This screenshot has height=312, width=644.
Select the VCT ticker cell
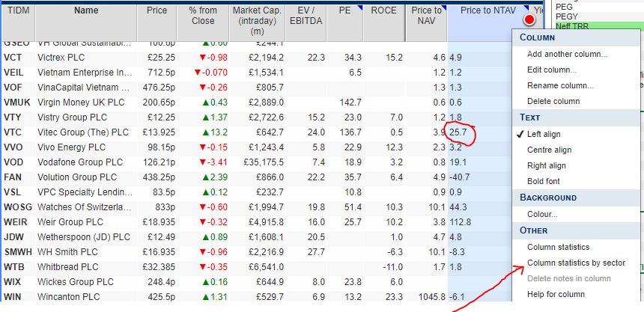point(12,58)
